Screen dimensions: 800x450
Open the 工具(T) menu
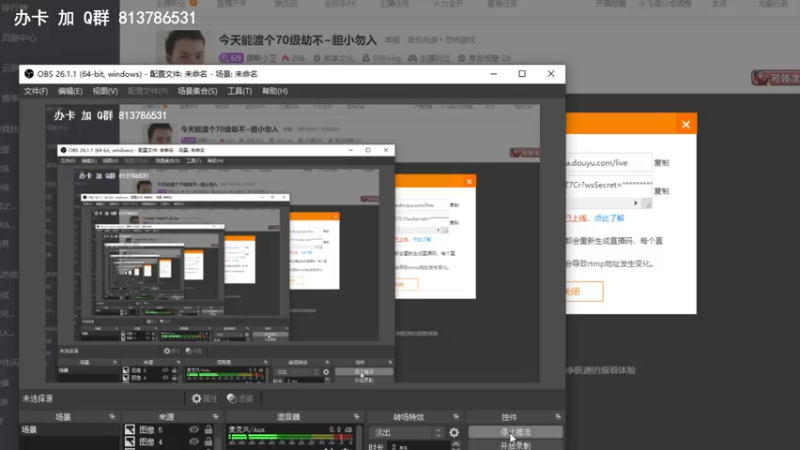239,91
